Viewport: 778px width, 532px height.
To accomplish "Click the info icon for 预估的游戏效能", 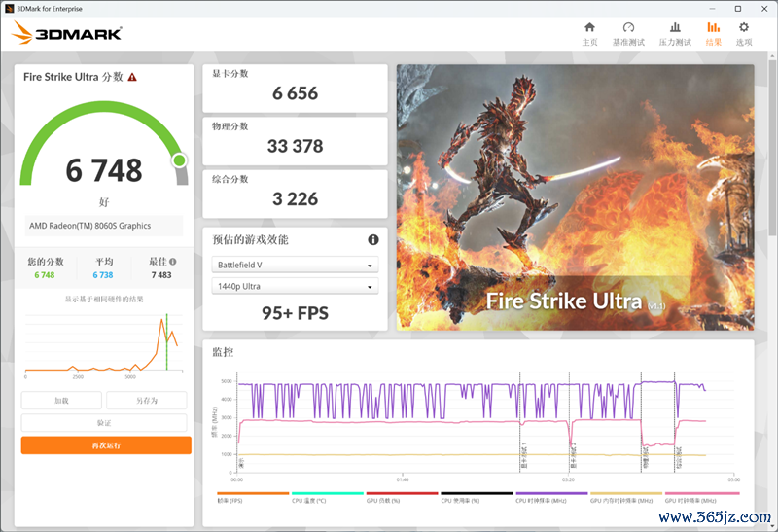I will (x=373, y=239).
